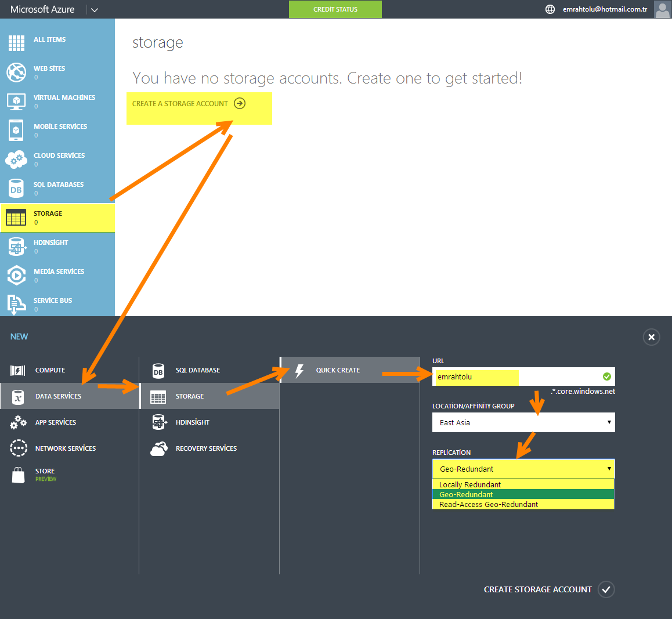Open Storage label in the sidebar

48,213
